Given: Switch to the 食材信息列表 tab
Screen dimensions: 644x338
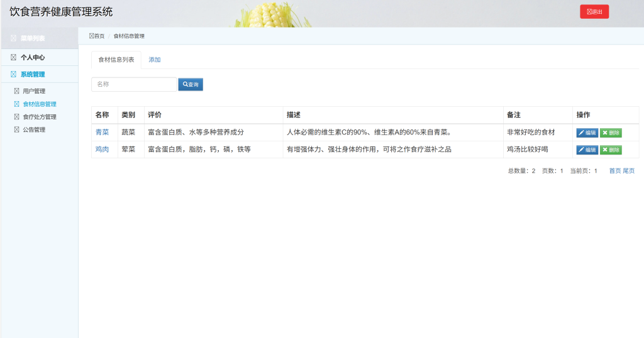Looking at the screenshot, I should (116, 60).
